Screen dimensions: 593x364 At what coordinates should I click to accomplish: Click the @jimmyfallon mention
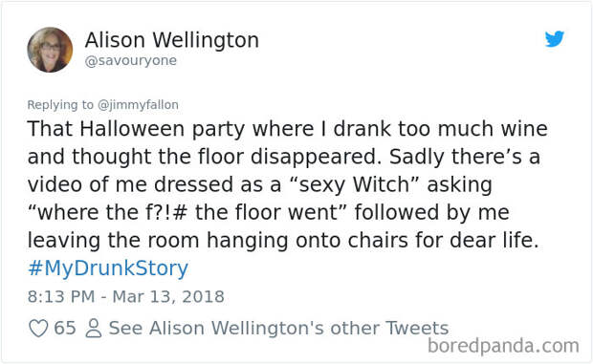[138, 104]
